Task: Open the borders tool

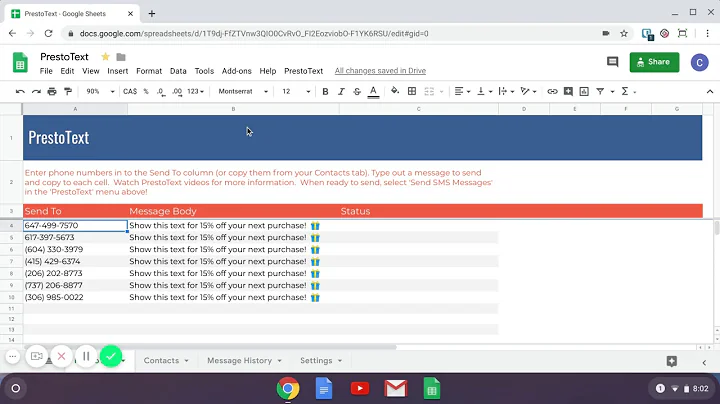Action: pyautogui.click(x=412, y=91)
